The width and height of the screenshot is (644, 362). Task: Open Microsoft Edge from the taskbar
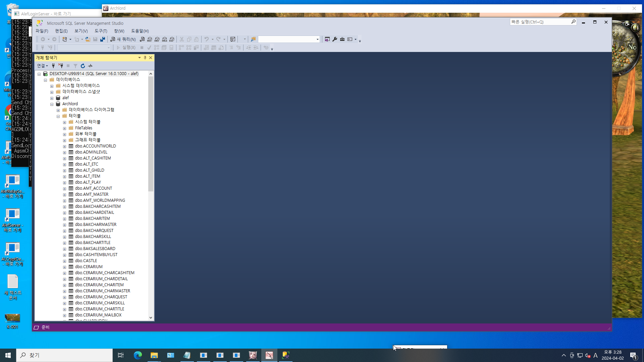click(x=138, y=355)
